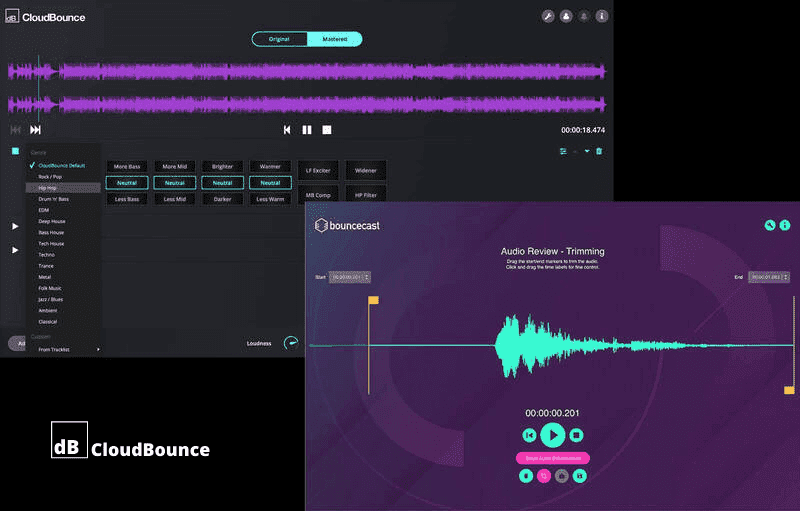
Task: Click the leftmost teal icon under pink button
Action: click(x=526, y=476)
